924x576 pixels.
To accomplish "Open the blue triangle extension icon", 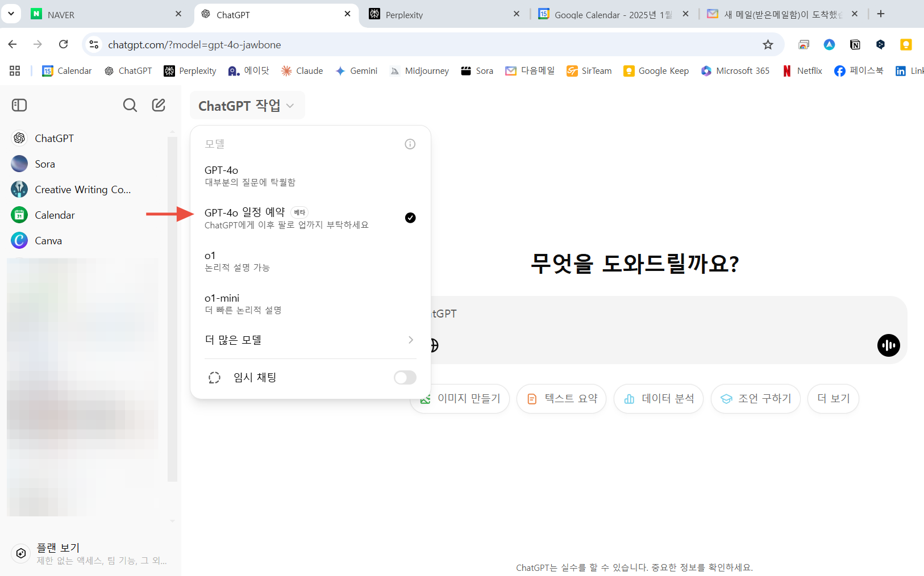I will coord(829,45).
